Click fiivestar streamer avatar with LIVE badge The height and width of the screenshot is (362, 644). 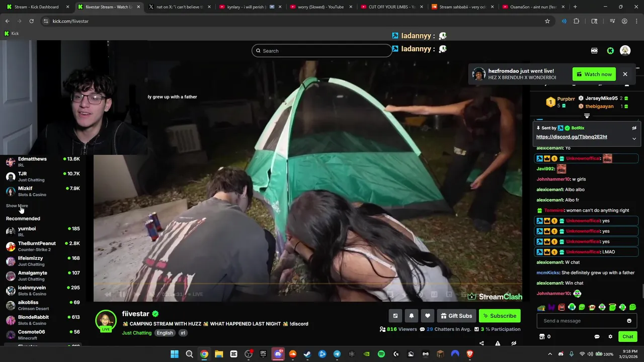pyautogui.click(x=106, y=321)
